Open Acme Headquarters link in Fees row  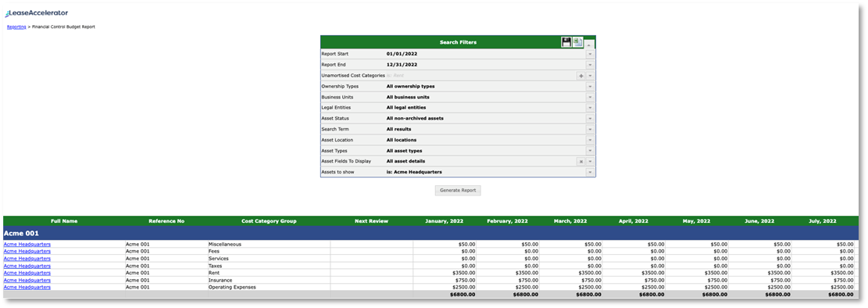coord(27,251)
